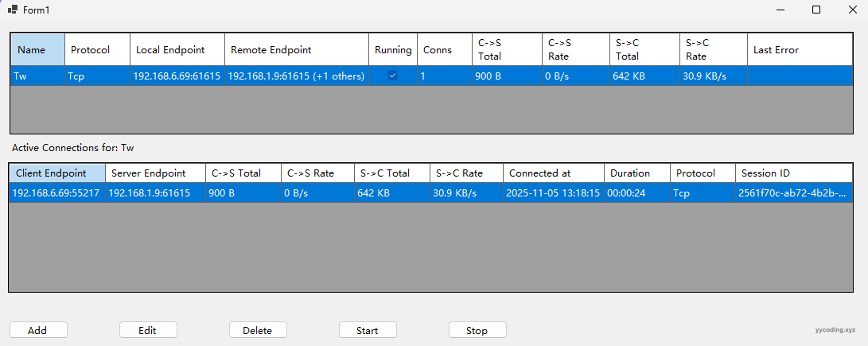Click the Last Error column header
This screenshot has height=346, width=868.
pos(799,49)
